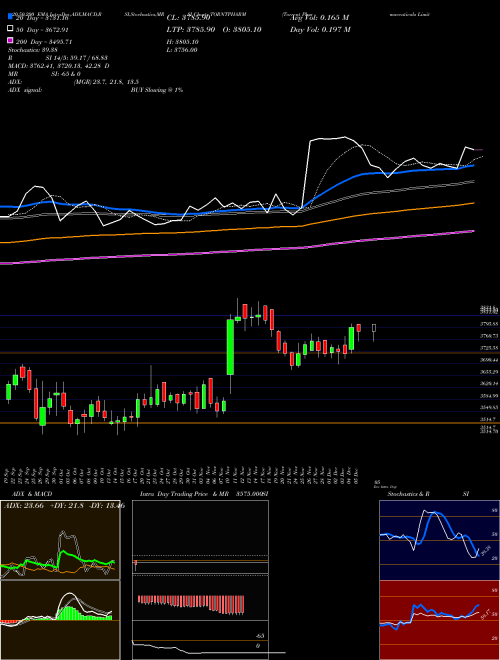Open the blue Stochastics chart panel
Viewport: 500px width, 660px height.
click(x=439, y=540)
